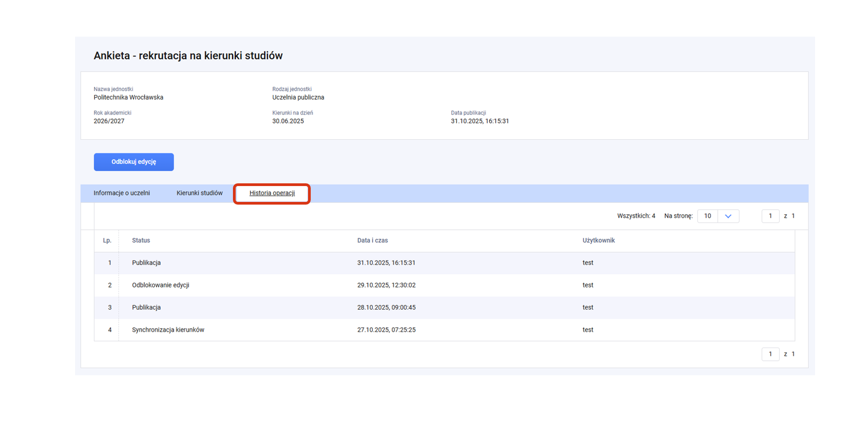Click the page title Ankieta heading

pos(188,56)
